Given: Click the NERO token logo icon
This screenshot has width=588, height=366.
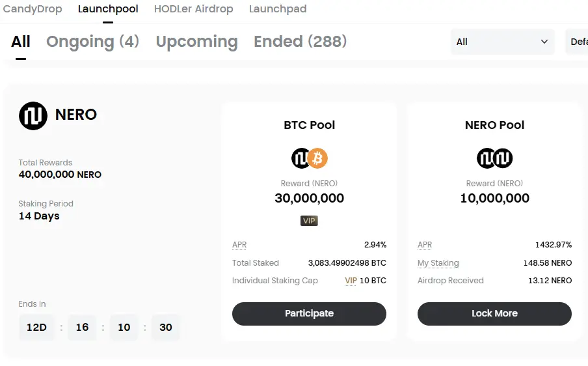Looking at the screenshot, I should point(33,116).
